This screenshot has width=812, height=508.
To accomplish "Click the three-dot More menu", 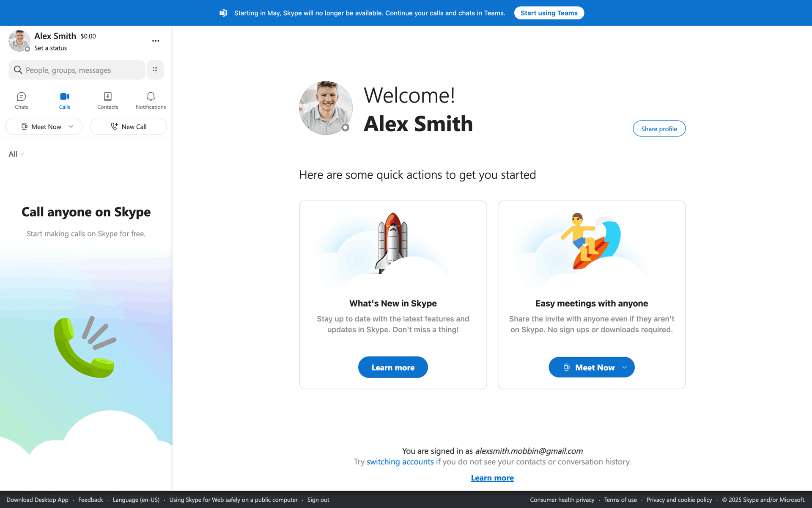I will (x=156, y=41).
